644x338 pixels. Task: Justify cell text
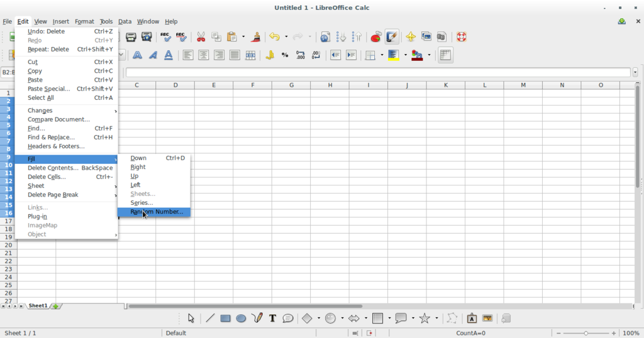(235, 55)
